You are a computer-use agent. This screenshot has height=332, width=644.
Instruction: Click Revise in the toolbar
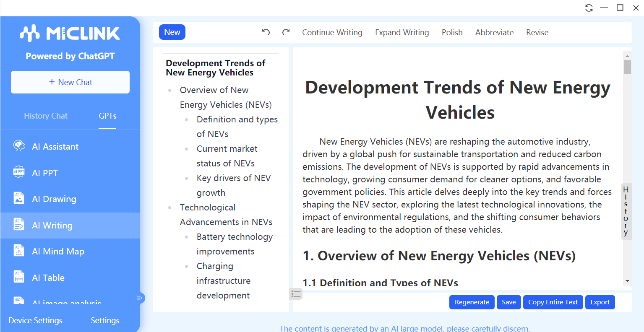point(537,32)
